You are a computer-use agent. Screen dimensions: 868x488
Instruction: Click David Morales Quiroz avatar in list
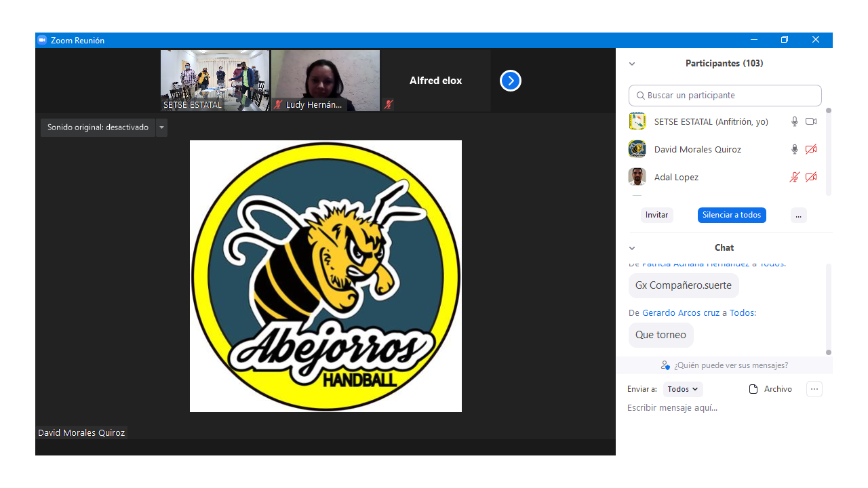[637, 149]
